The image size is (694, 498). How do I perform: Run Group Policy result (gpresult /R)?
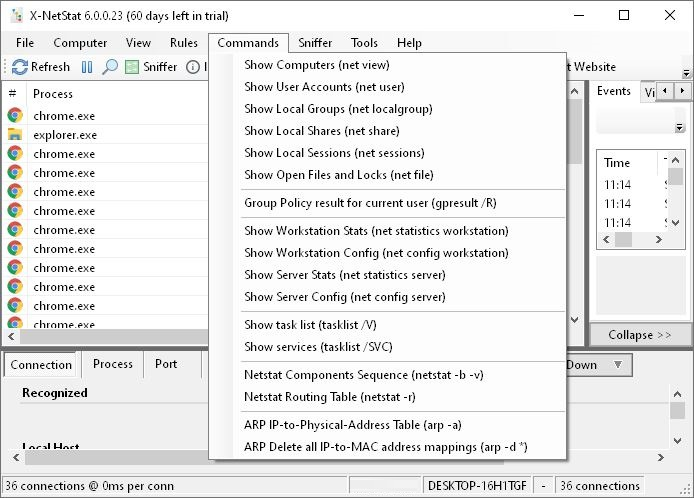pyautogui.click(x=387, y=203)
